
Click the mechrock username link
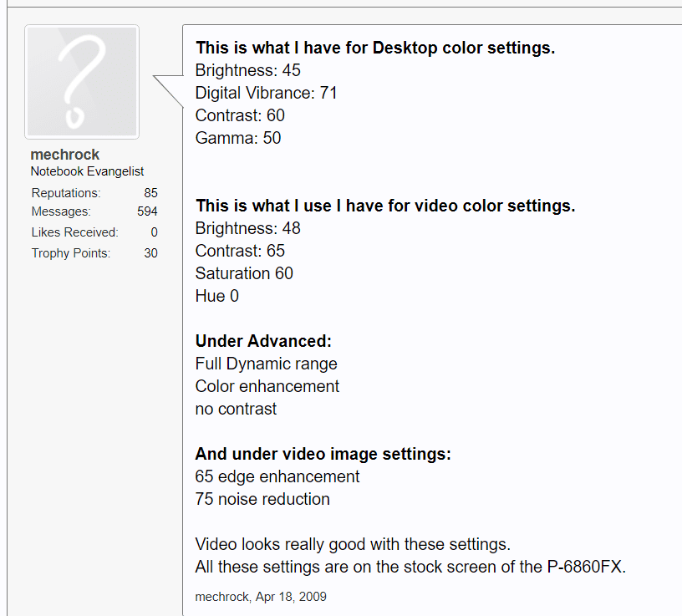point(65,154)
